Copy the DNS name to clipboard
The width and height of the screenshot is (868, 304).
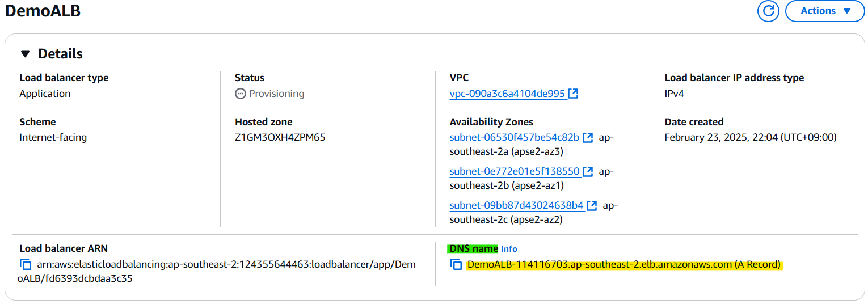(x=456, y=264)
